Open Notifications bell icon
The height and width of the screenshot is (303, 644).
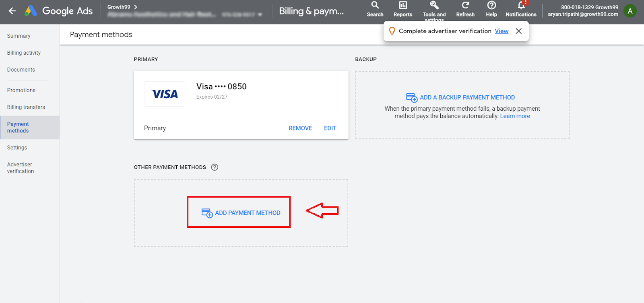(521, 5)
